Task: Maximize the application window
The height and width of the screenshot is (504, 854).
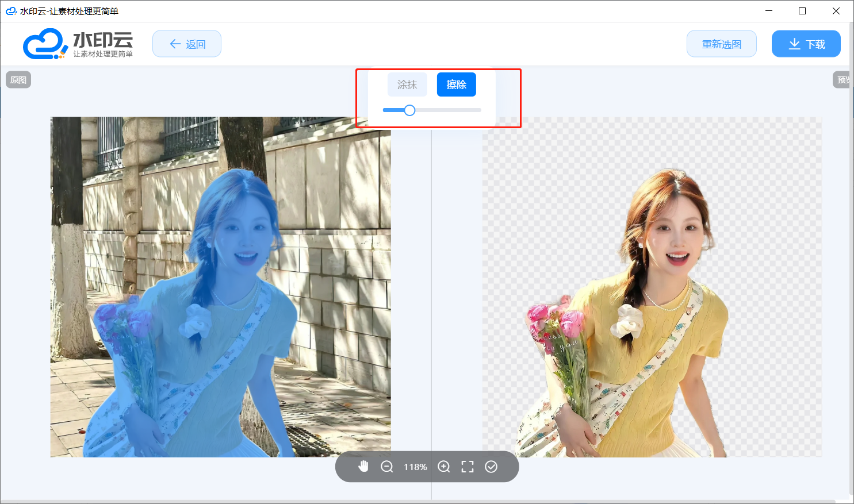Action: click(802, 11)
